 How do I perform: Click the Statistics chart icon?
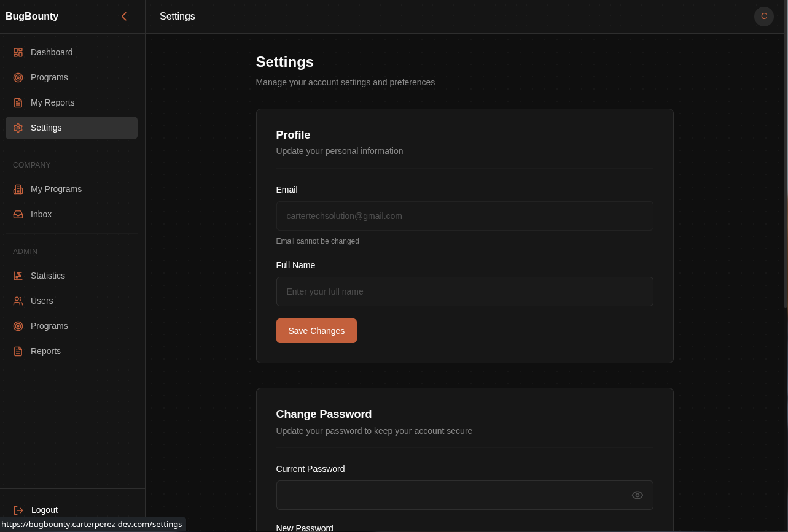tap(18, 276)
